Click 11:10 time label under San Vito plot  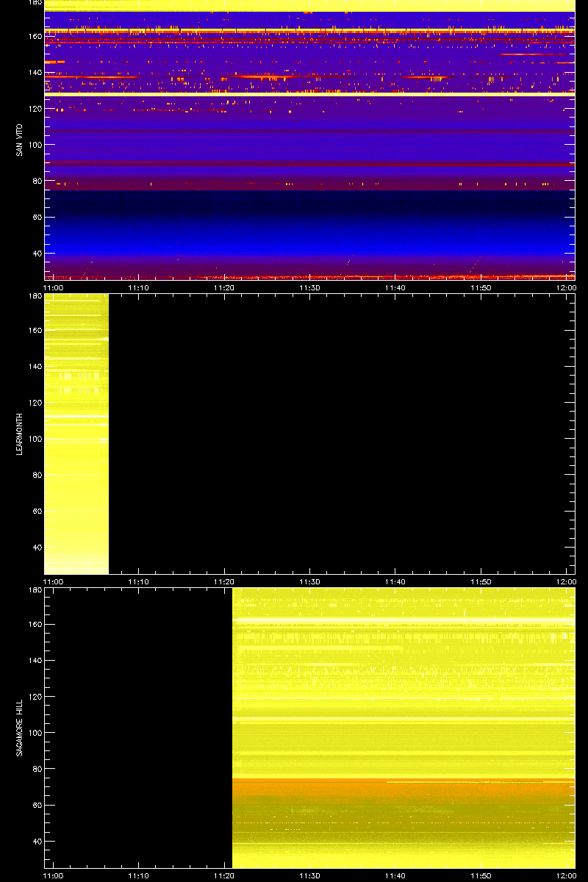coord(139,287)
